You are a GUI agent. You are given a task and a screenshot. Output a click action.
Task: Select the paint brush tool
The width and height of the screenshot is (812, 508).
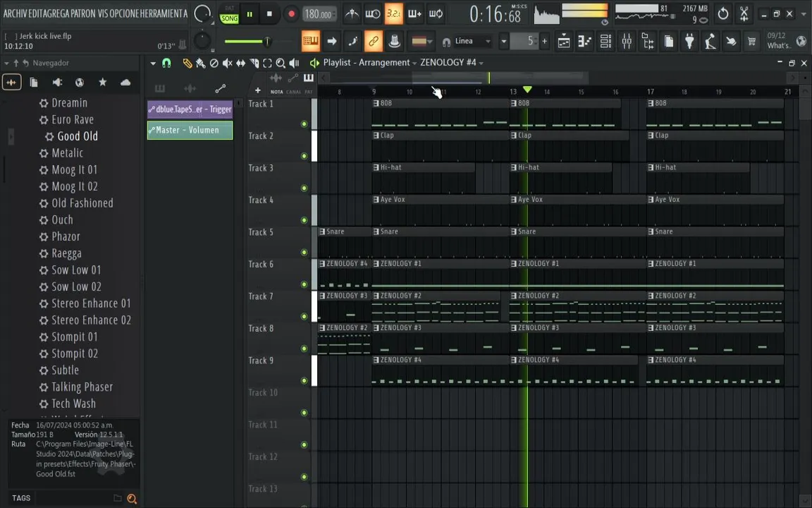coord(200,64)
